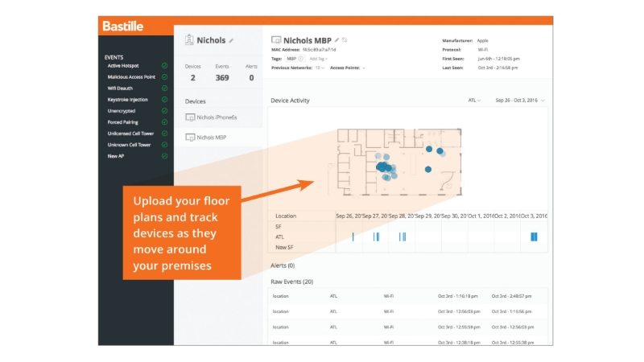
Task: Click the First Seen value Jun 6th
Action: point(498,59)
